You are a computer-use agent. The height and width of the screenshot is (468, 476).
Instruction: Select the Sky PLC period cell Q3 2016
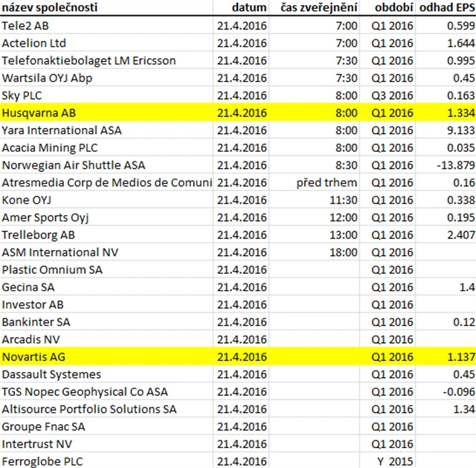click(x=392, y=95)
